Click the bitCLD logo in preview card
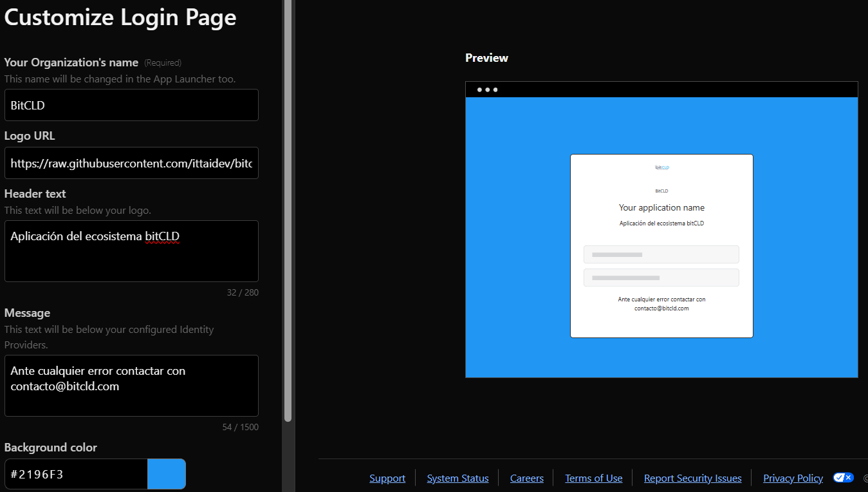This screenshot has height=492, width=868. [x=661, y=167]
